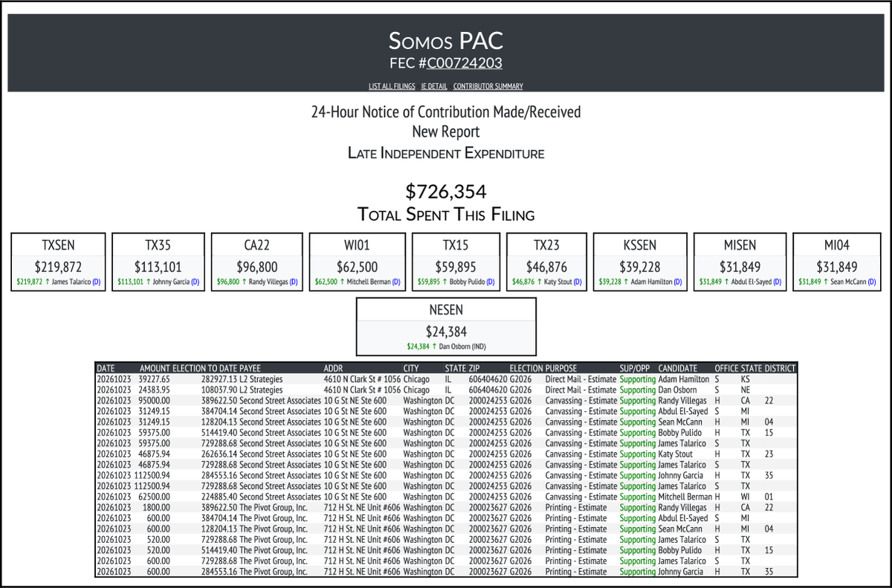Select the TX15 race card
This screenshot has width=892, height=588.
(x=456, y=262)
